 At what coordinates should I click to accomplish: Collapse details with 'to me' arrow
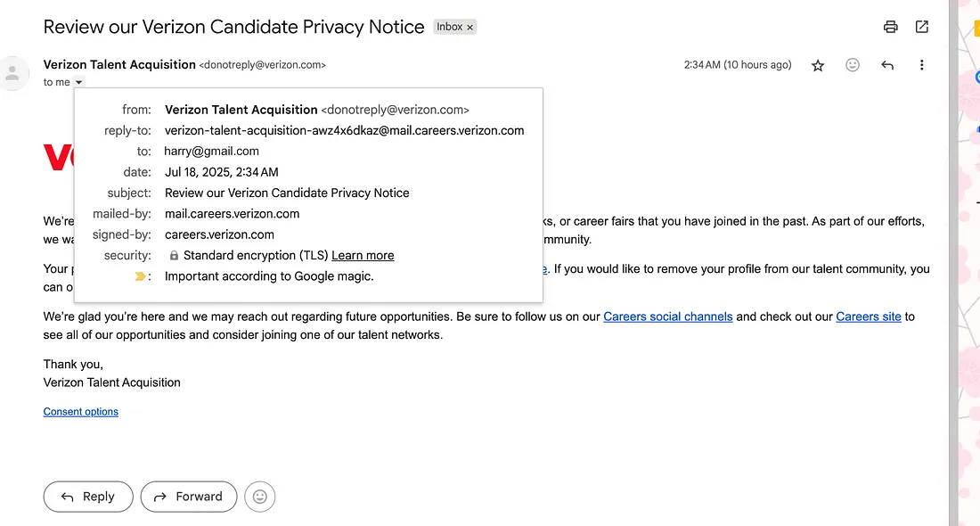[x=78, y=82]
